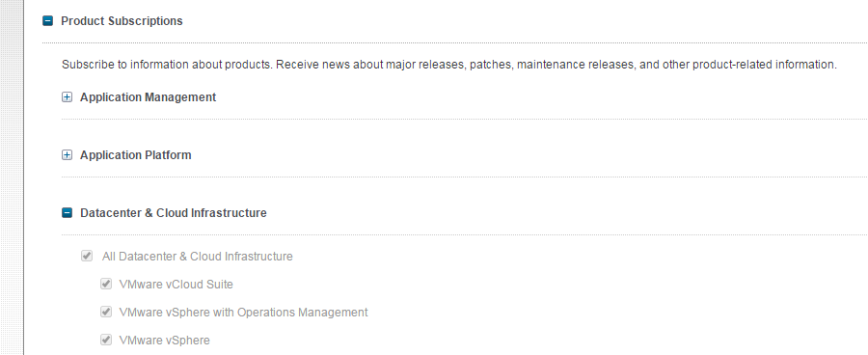Click Datacenter & Cloud Infrastructure heading label
Image resolution: width=868 pixels, height=355 pixels.
174,213
